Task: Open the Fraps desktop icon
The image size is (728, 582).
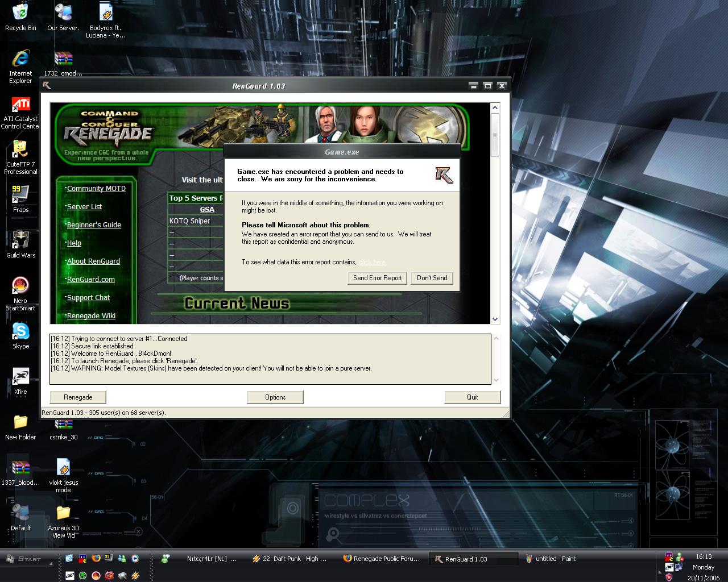Action: point(20,195)
